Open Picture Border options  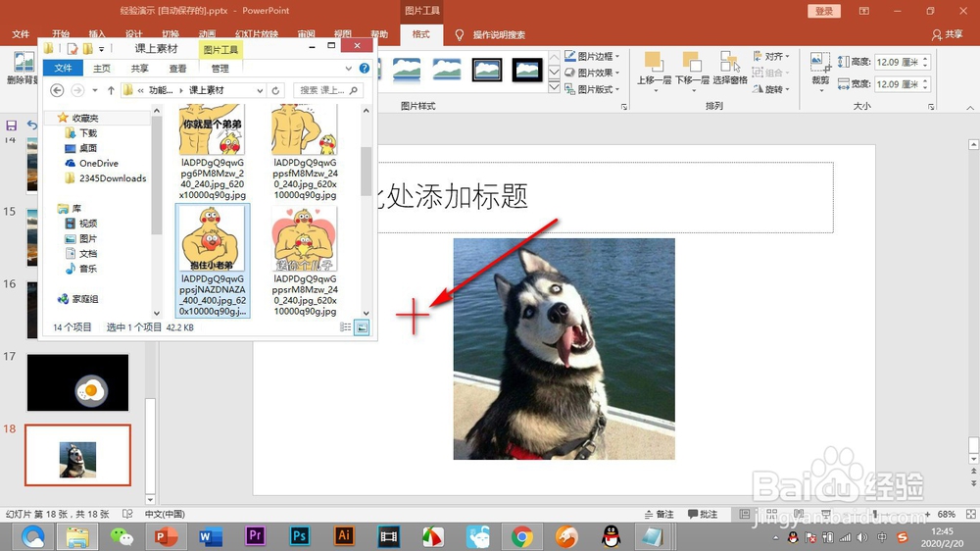pyautogui.click(x=592, y=56)
